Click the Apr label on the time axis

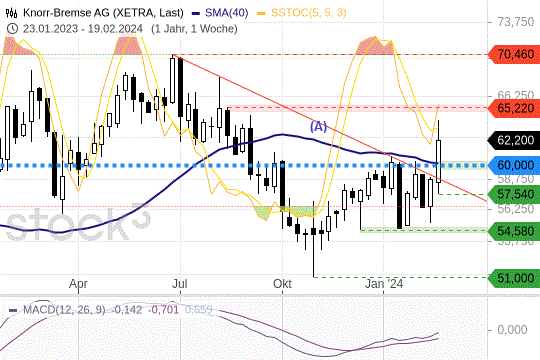(78, 284)
